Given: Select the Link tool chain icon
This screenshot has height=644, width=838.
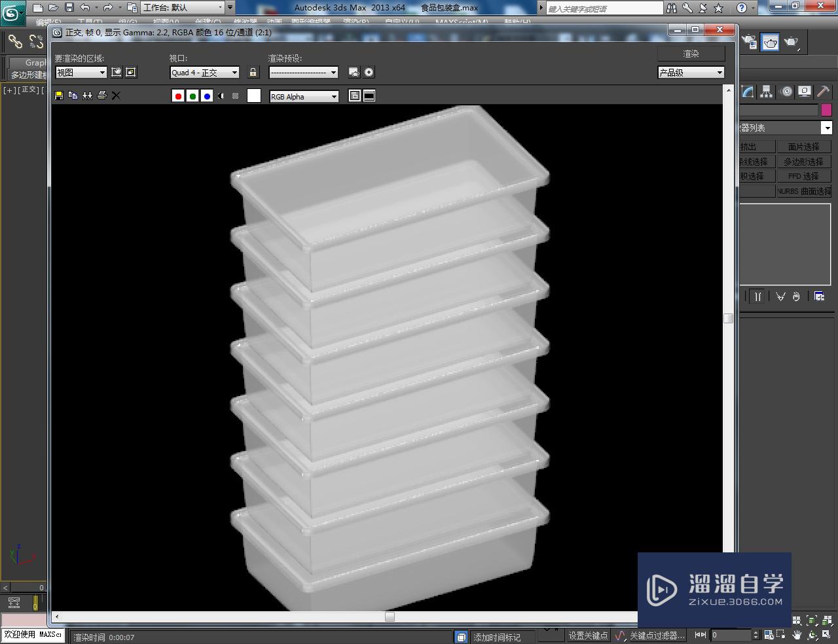Looking at the screenshot, I should click(15, 42).
